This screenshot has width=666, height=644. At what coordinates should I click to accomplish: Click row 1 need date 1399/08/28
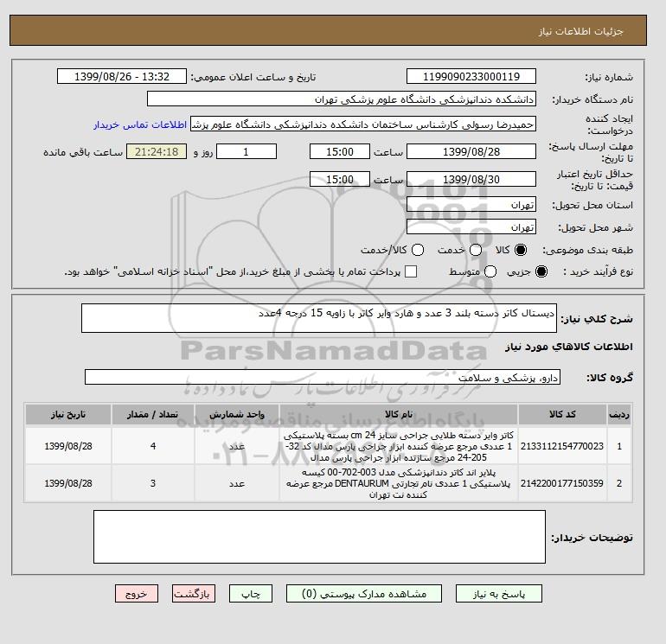[68, 446]
